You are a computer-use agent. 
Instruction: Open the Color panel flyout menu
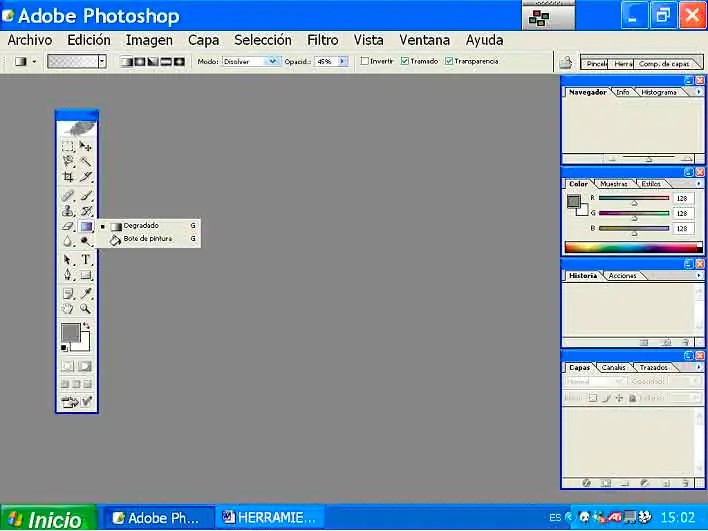pos(699,184)
